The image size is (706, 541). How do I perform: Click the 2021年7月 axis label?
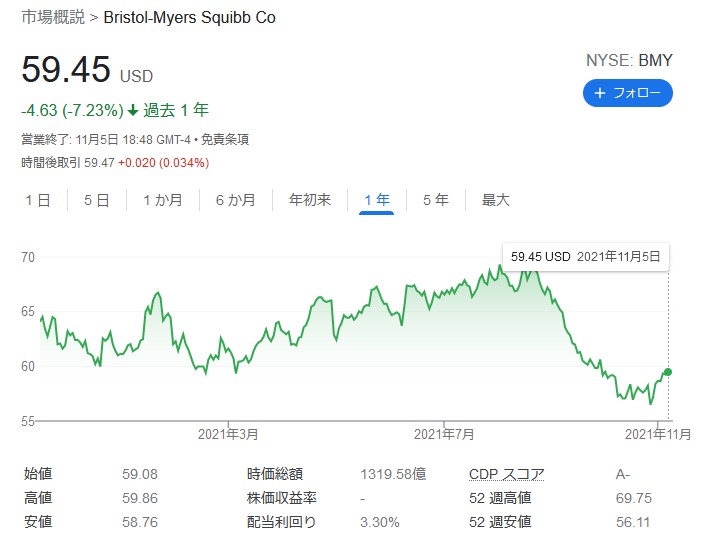(444, 434)
